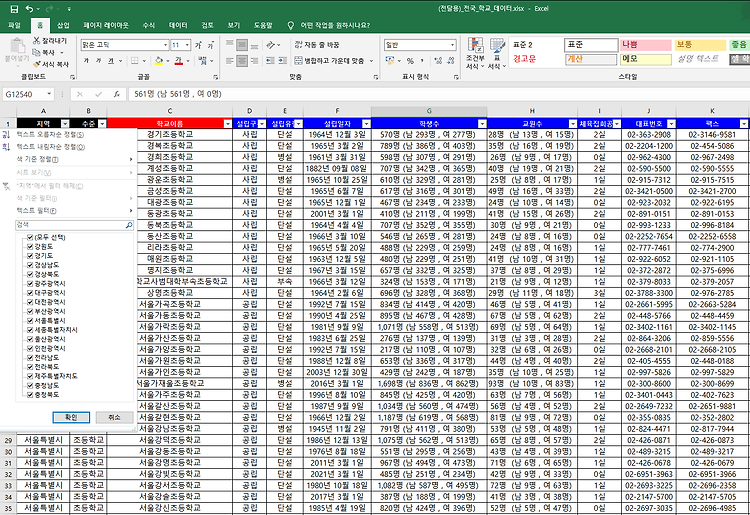750x515 pixels.
Task: Increase the cell indent
Action: pyautogui.click(x=283, y=61)
